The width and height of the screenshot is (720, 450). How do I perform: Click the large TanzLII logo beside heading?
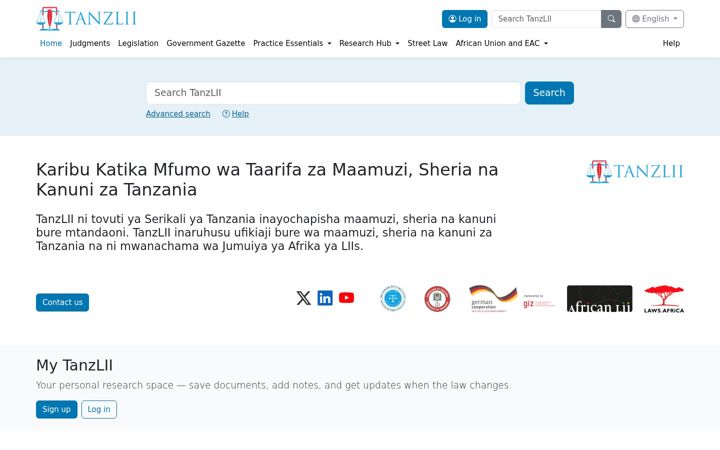tap(635, 172)
